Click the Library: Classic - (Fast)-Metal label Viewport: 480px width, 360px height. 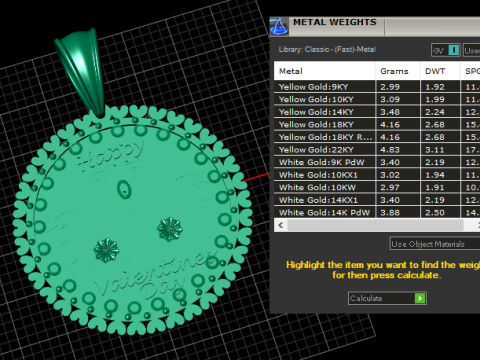coord(327,50)
